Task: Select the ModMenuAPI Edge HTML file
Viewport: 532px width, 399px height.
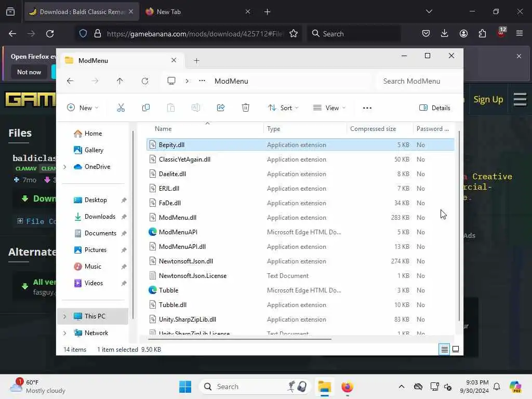Action: 300,232
